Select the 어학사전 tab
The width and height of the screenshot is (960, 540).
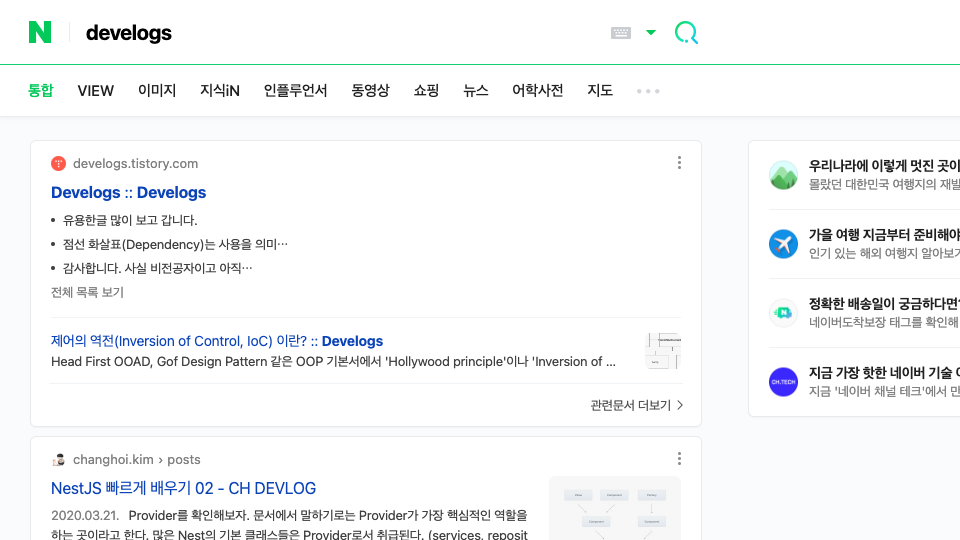click(x=538, y=91)
